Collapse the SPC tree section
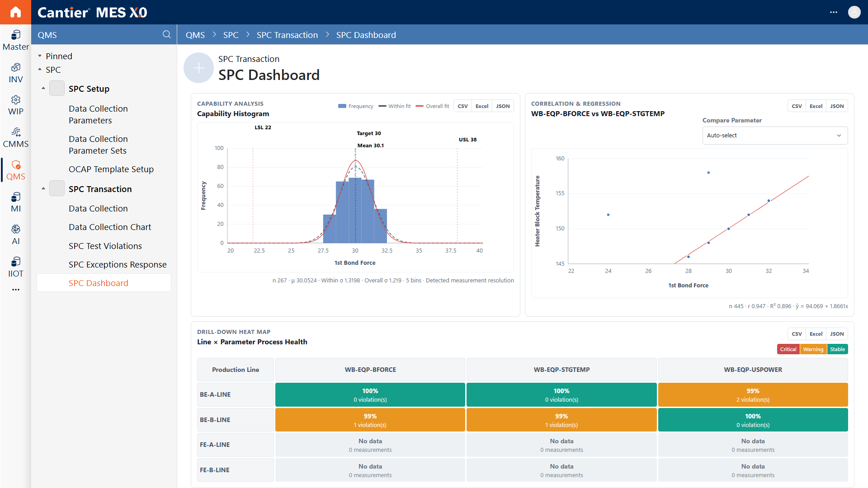This screenshot has height=488, width=868. coord(40,70)
